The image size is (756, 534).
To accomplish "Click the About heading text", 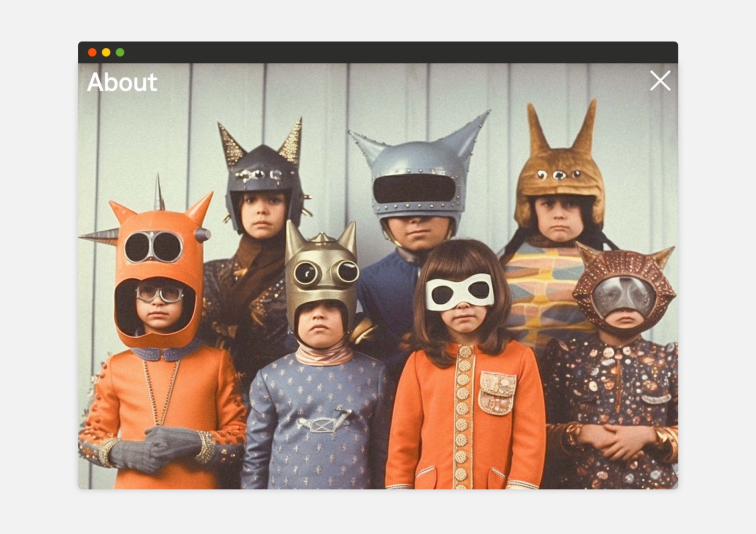I will coord(122,82).
